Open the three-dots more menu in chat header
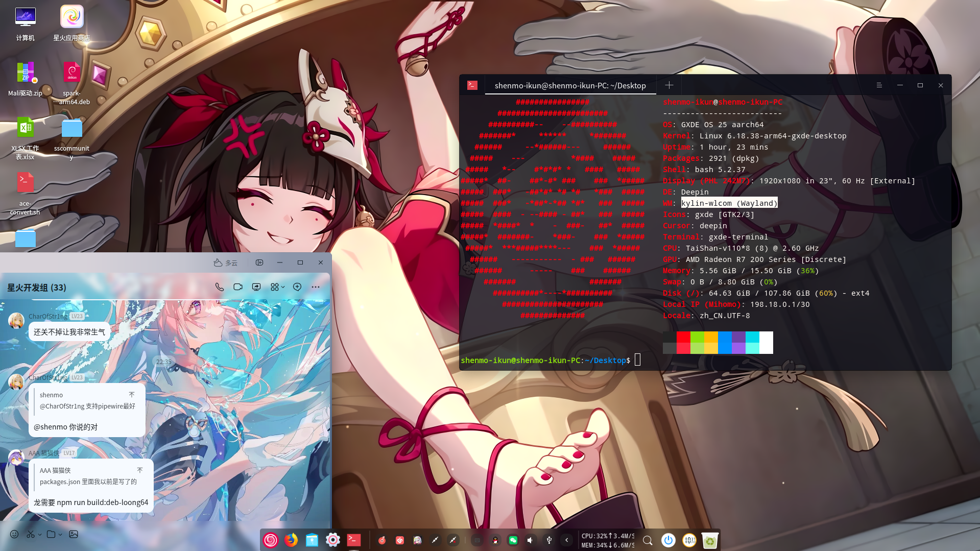 point(316,287)
